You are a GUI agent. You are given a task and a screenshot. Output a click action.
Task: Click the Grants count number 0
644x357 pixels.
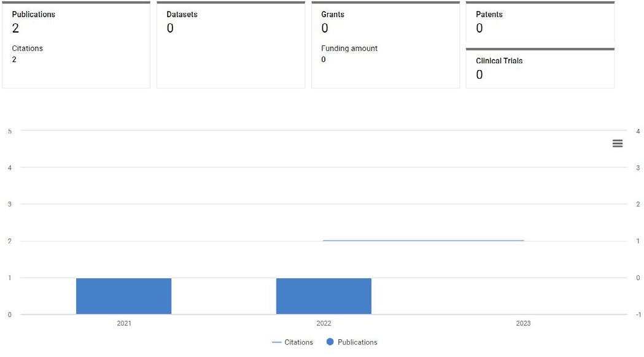coord(325,28)
